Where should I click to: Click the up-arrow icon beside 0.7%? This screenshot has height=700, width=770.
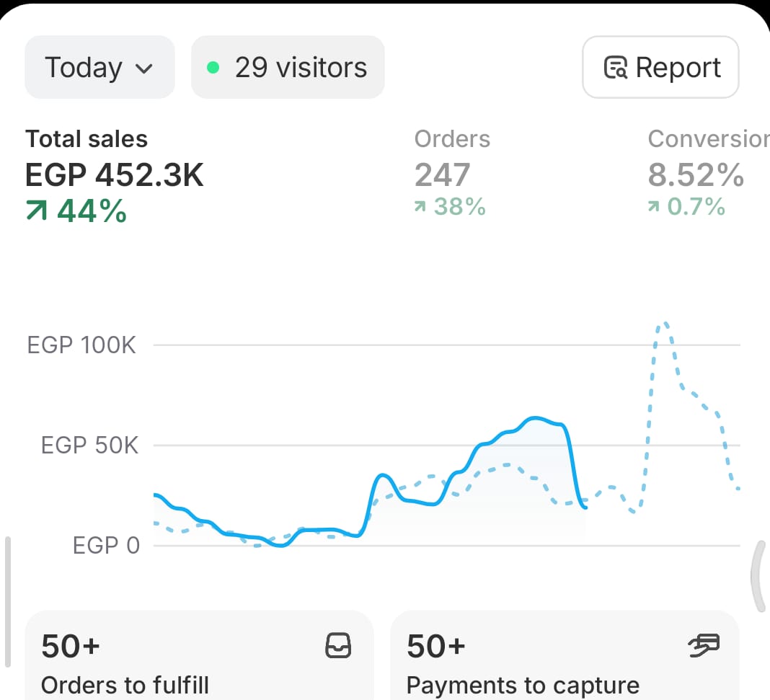pos(654,208)
